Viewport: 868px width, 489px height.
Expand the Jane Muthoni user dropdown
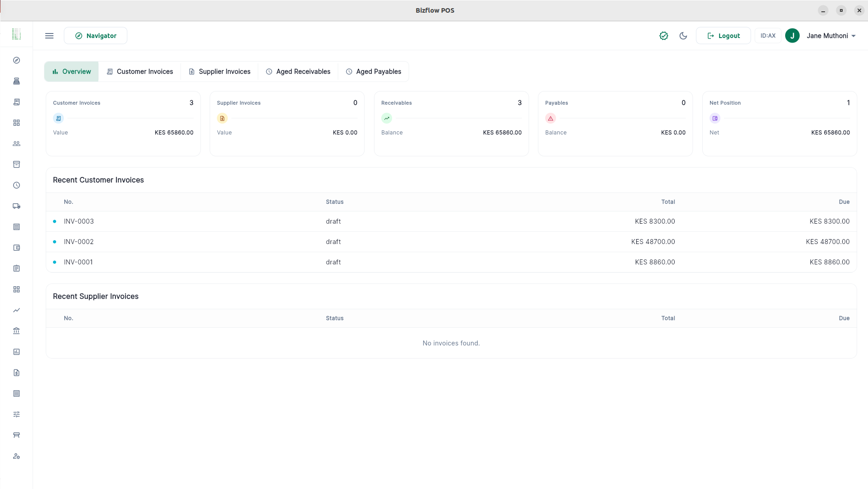[x=831, y=36]
